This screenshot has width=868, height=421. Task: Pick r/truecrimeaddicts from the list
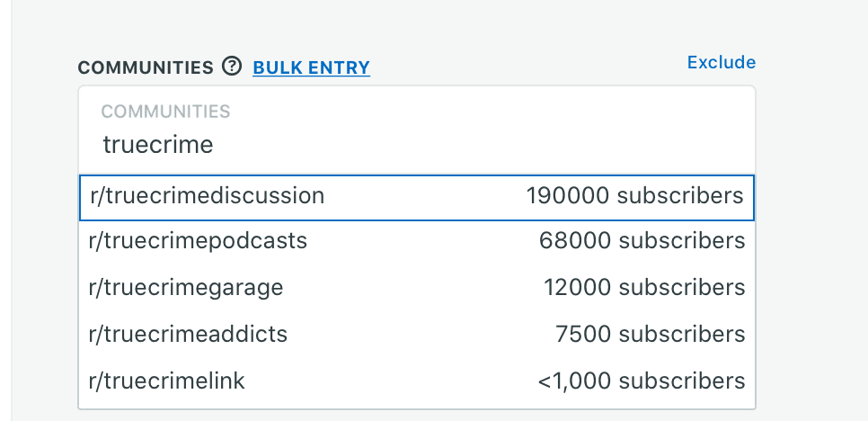pyautogui.click(x=189, y=335)
